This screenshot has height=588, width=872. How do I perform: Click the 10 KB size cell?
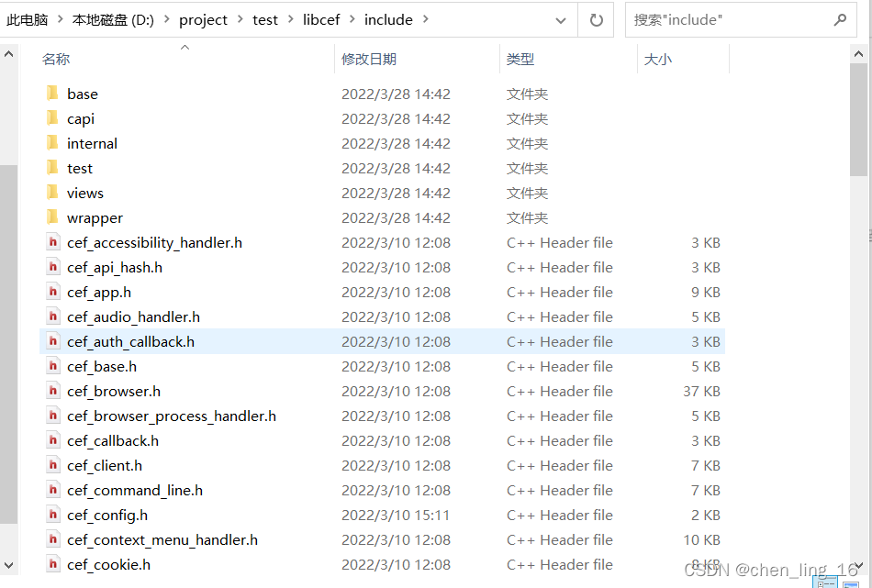[701, 539]
